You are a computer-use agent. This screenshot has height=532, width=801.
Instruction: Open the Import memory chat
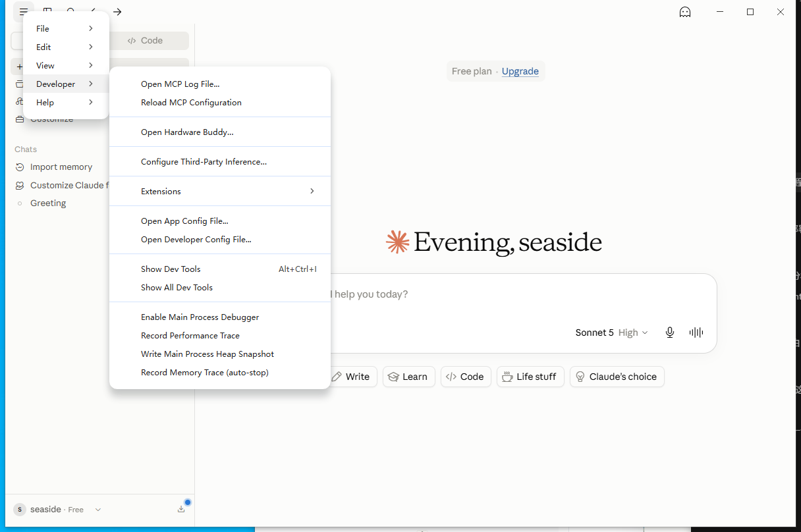[x=61, y=167]
